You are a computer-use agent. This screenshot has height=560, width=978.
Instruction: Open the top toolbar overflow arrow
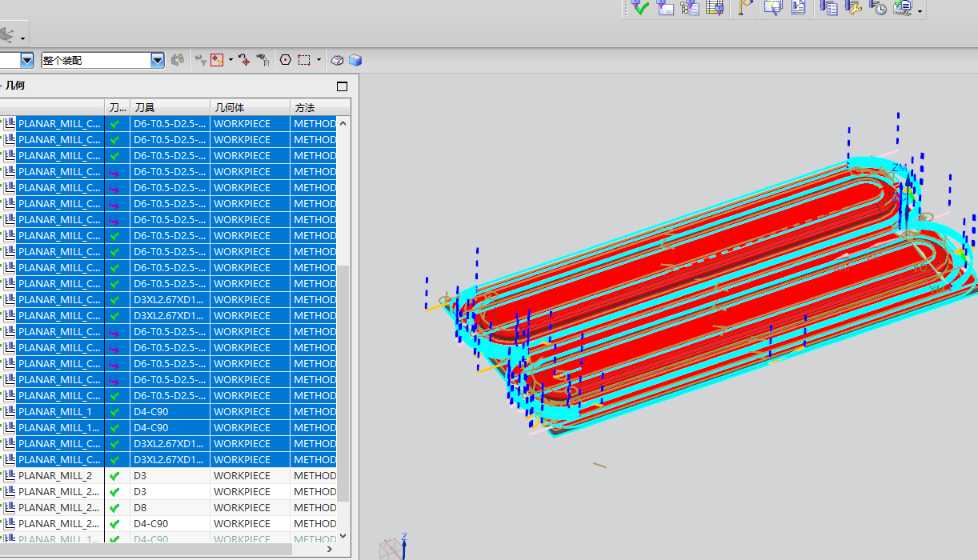pos(920,10)
